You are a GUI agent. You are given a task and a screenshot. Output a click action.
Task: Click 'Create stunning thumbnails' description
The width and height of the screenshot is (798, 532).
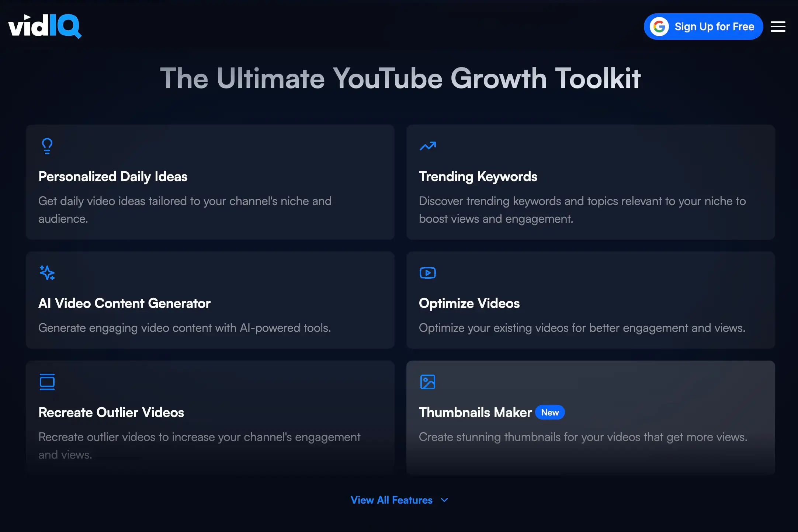(583, 437)
